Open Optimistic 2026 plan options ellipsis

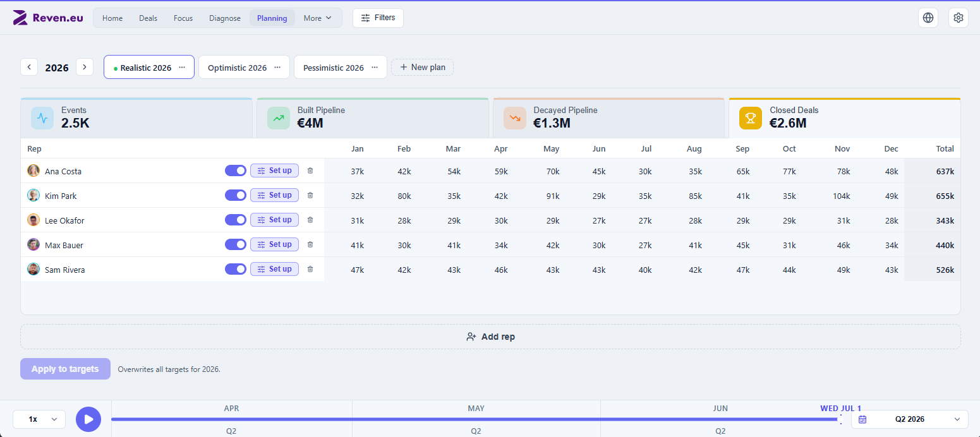[x=277, y=67]
